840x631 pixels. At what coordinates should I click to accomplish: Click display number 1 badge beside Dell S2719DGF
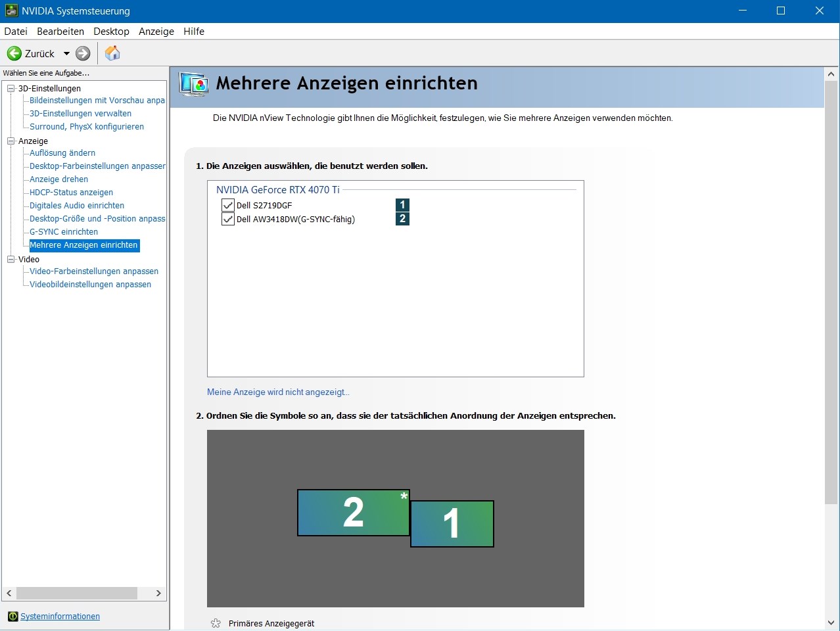pos(403,204)
